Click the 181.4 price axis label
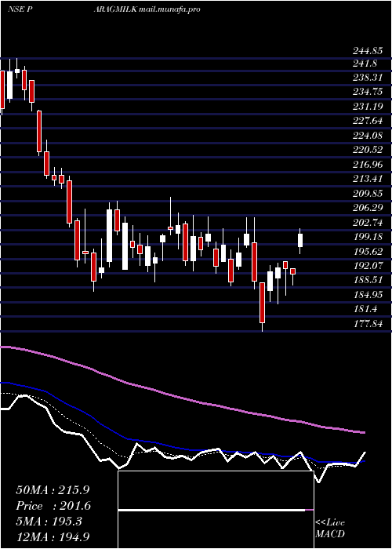This screenshot has height=549, width=392. [x=365, y=309]
